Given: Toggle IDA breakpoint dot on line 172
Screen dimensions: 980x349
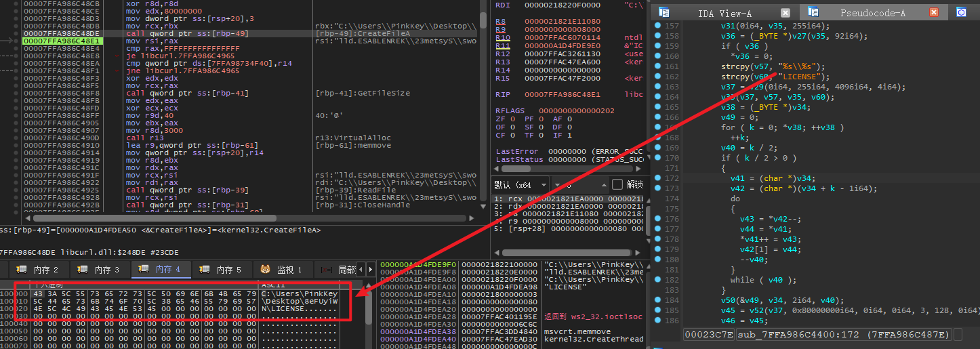Looking at the screenshot, I should tap(657, 178).
